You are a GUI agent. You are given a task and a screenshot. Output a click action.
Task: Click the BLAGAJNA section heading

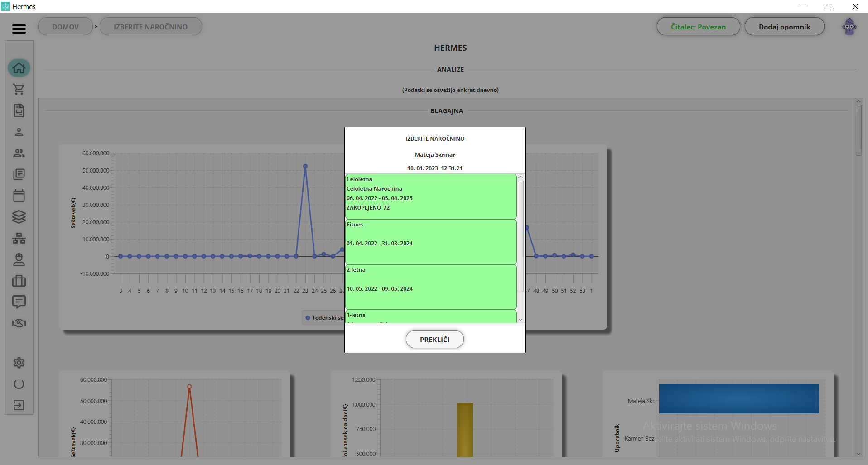coord(447,111)
